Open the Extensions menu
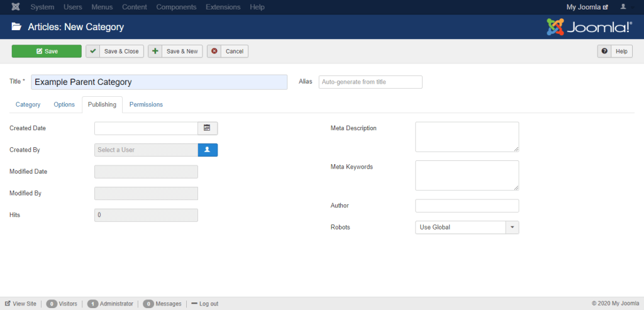This screenshot has height=310, width=644. pos(223,7)
